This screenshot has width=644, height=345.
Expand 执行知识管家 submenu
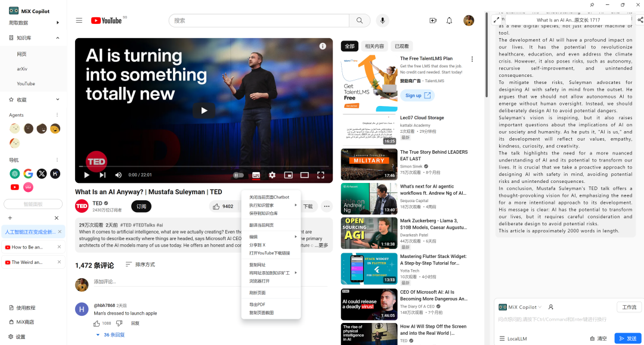pos(271,205)
